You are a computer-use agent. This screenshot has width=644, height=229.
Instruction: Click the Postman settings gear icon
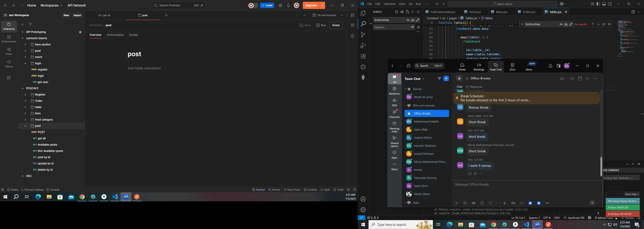click(x=280, y=6)
